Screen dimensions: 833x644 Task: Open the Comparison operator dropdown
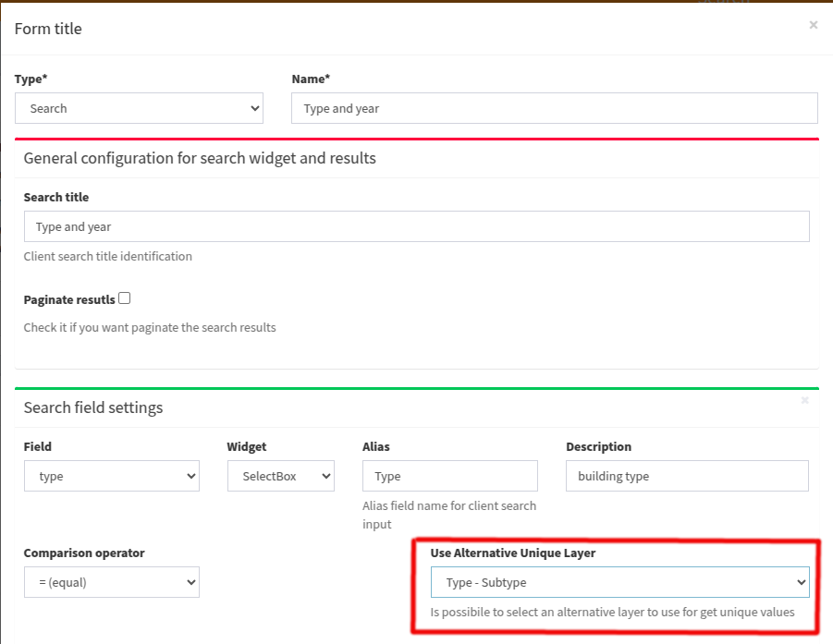click(x=112, y=582)
